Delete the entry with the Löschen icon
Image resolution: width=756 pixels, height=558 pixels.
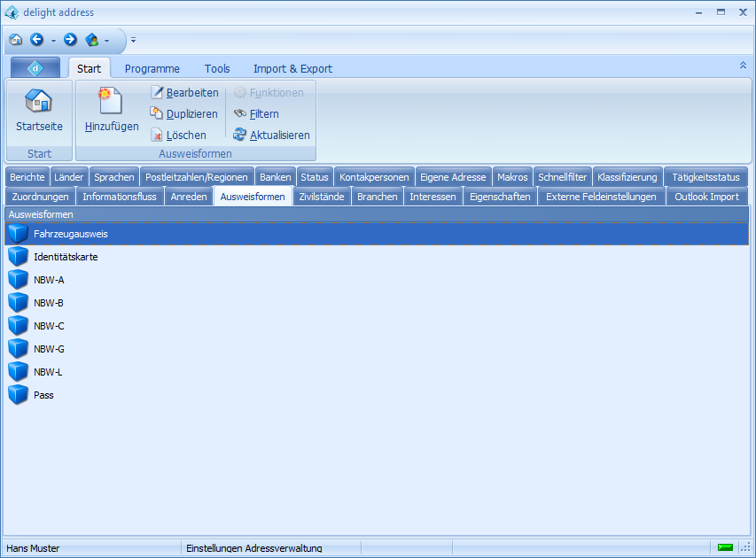click(x=157, y=136)
